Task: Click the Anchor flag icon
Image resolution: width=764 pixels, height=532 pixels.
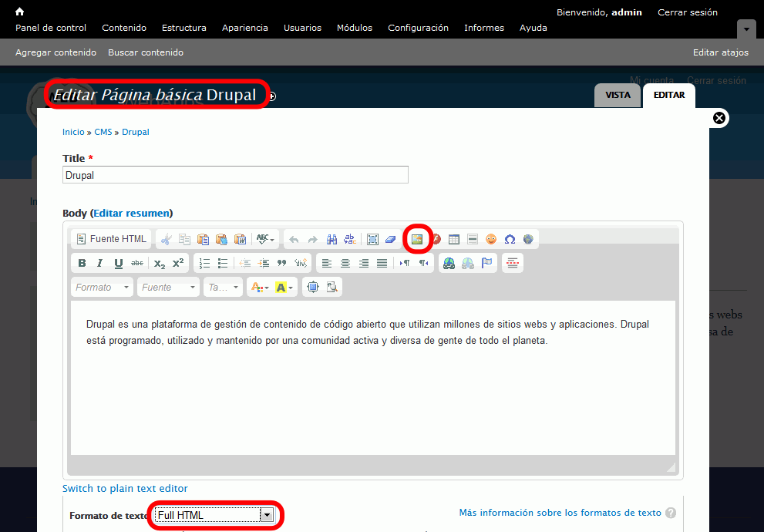Action: 486,263
